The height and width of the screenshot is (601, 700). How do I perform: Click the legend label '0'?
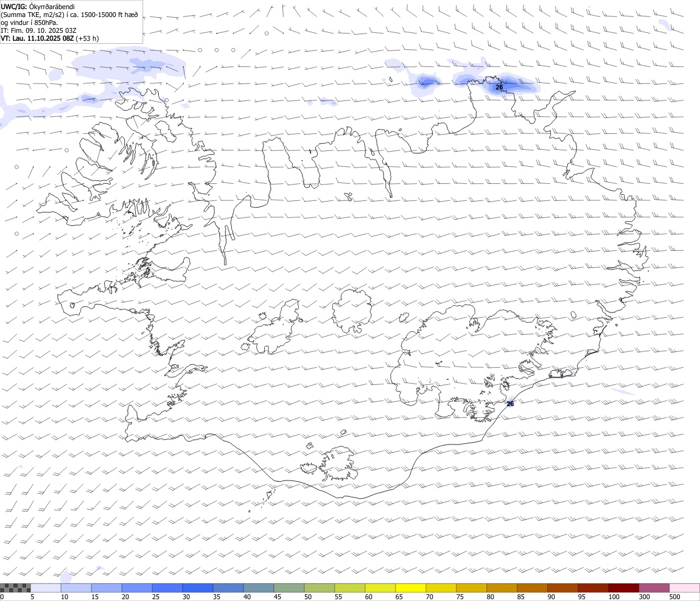(2, 597)
